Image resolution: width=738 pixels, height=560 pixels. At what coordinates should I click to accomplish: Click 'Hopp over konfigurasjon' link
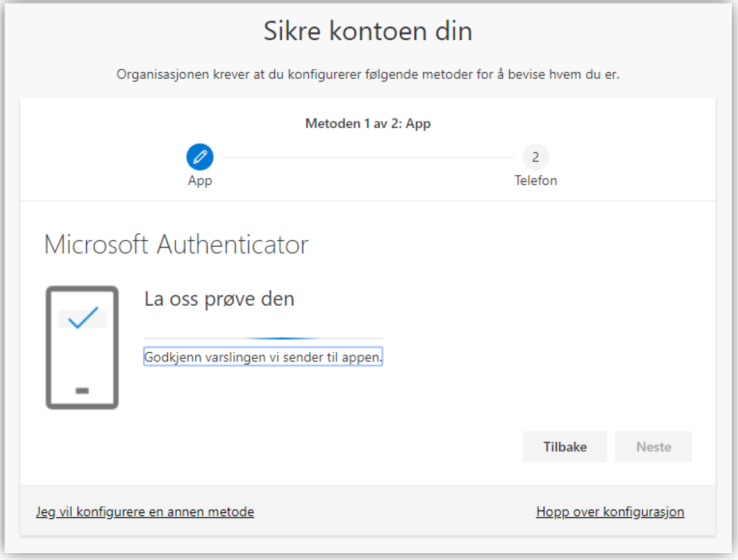point(610,511)
